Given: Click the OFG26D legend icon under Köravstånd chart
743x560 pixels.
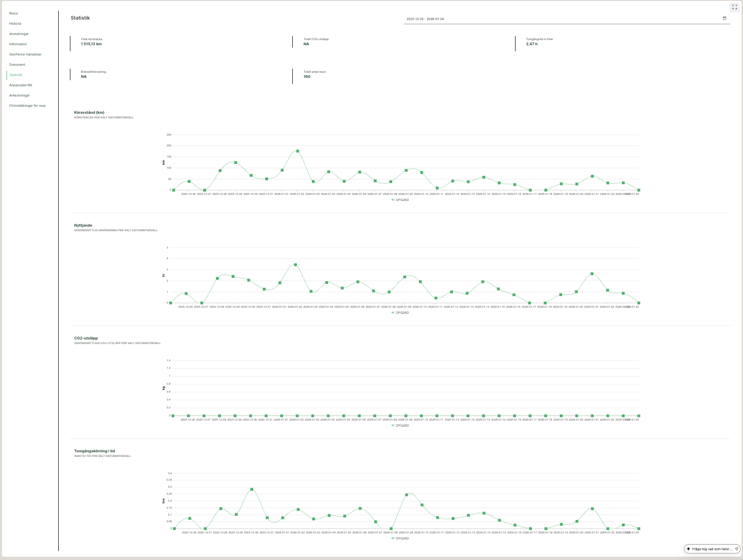Looking at the screenshot, I should [x=393, y=200].
